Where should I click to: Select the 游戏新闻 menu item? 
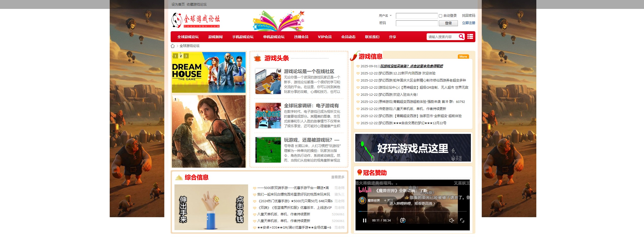pyautogui.click(x=215, y=37)
